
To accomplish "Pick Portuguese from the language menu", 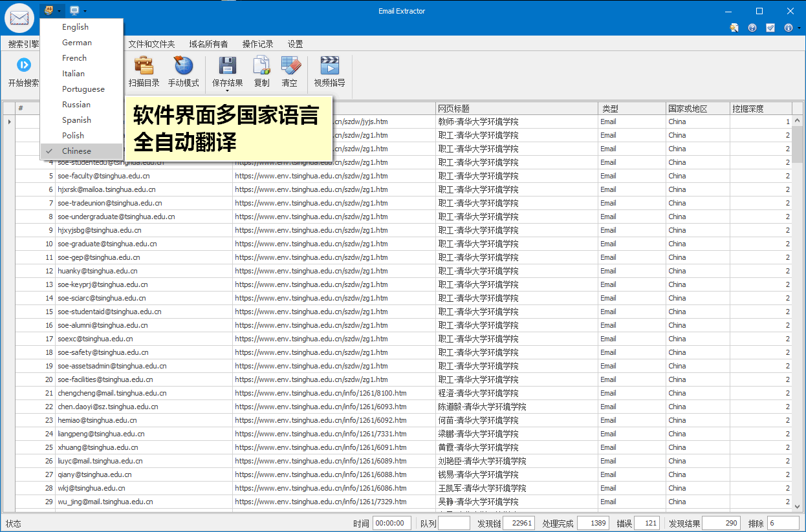I will pos(82,89).
